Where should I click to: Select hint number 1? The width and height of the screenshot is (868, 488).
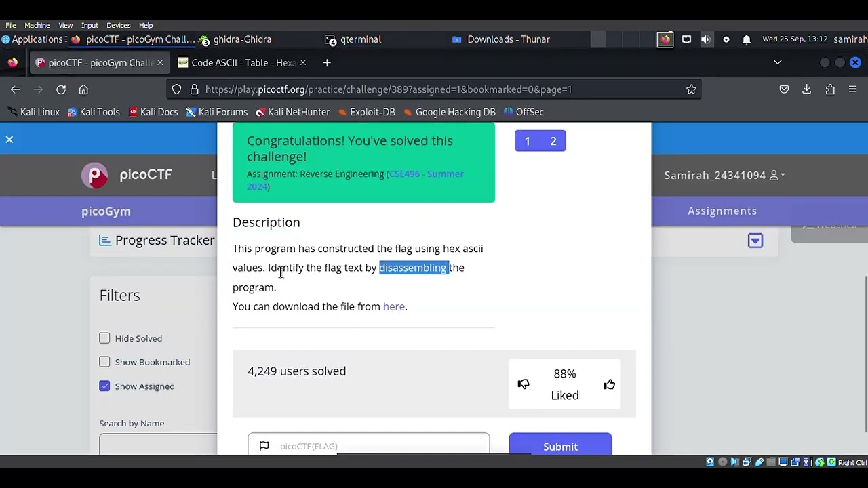click(528, 141)
